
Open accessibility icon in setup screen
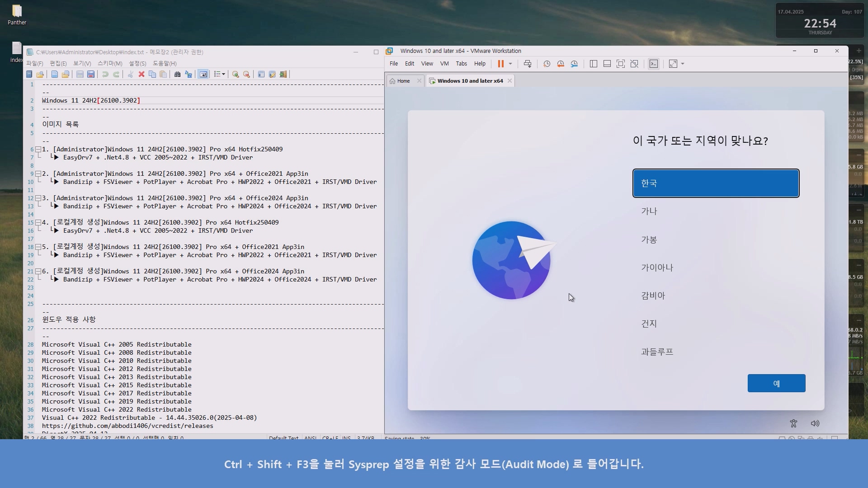(793, 423)
